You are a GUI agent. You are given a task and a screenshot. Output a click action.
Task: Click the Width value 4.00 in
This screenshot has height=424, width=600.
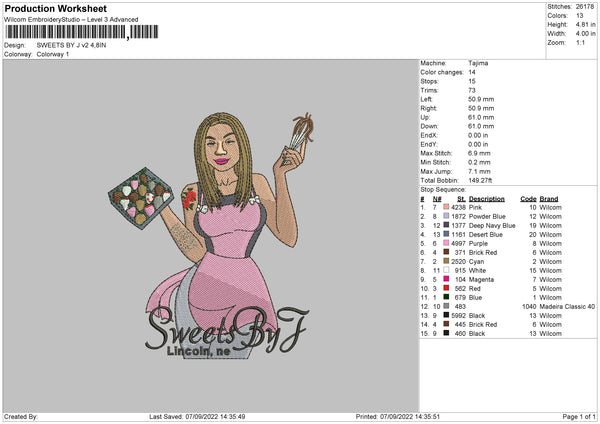tap(585, 34)
